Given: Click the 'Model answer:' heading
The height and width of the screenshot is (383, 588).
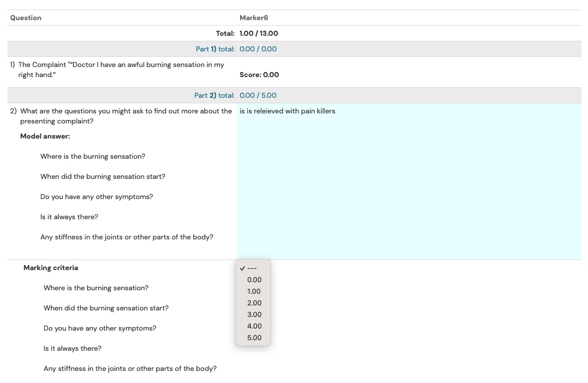Looking at the screenshot, I should (x=45, y=136).
